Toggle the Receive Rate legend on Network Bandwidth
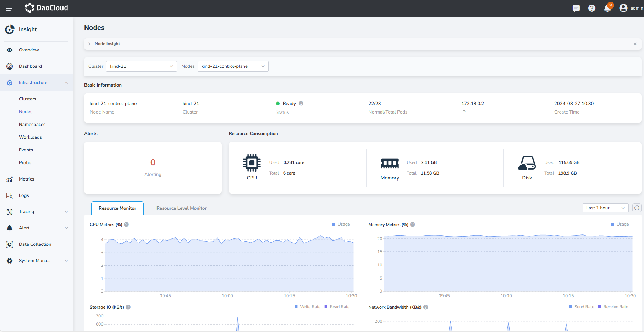Screen dimensions: 644x332 [613, 307]
